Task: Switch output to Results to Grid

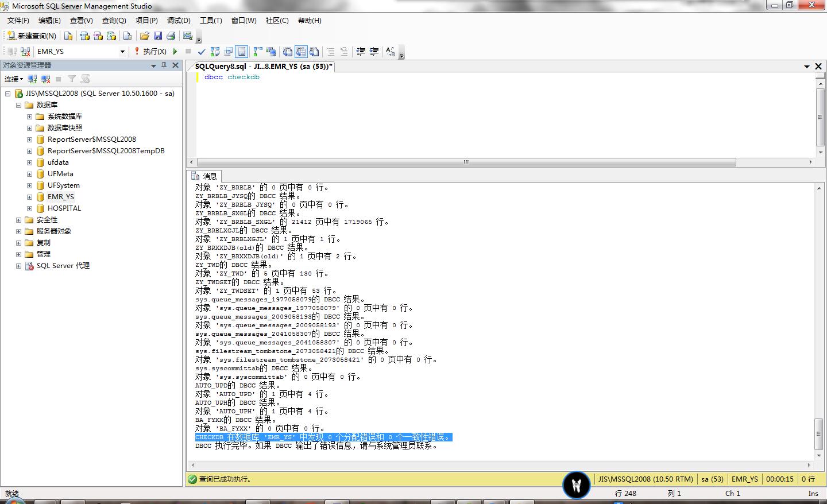Action: (x=301, y=52)
